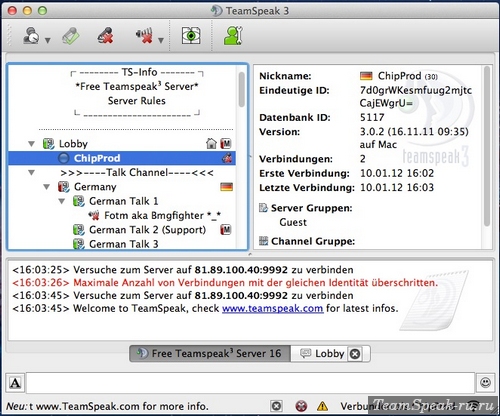Toggle the mute speakers toolbar icon
The image size is (500, 416).
click(144, 36)
